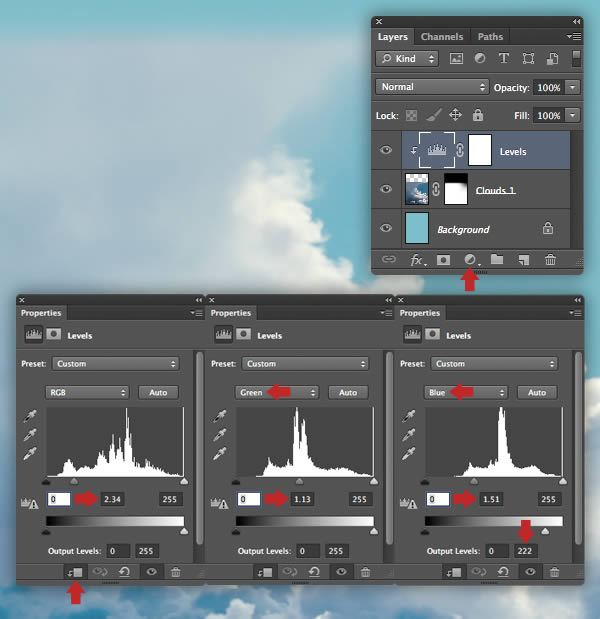Switch to the Channels tab

coord(442,37)
